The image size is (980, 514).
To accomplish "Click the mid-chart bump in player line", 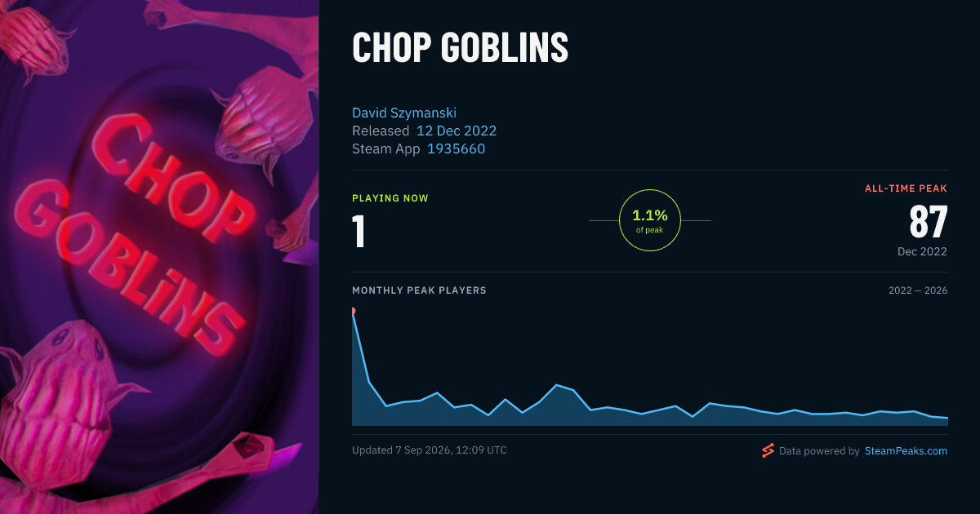I will (557, 385).
